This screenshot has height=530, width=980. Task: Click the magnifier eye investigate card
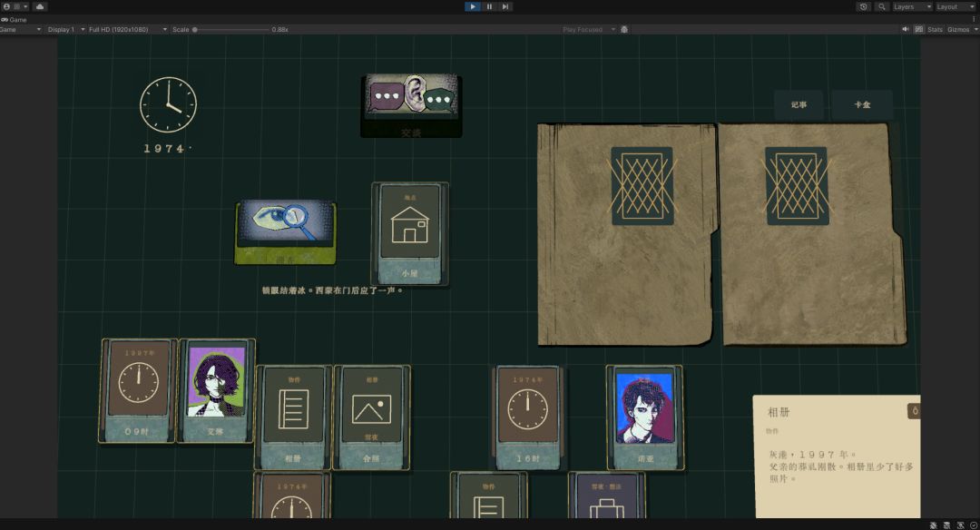point(286,232)
